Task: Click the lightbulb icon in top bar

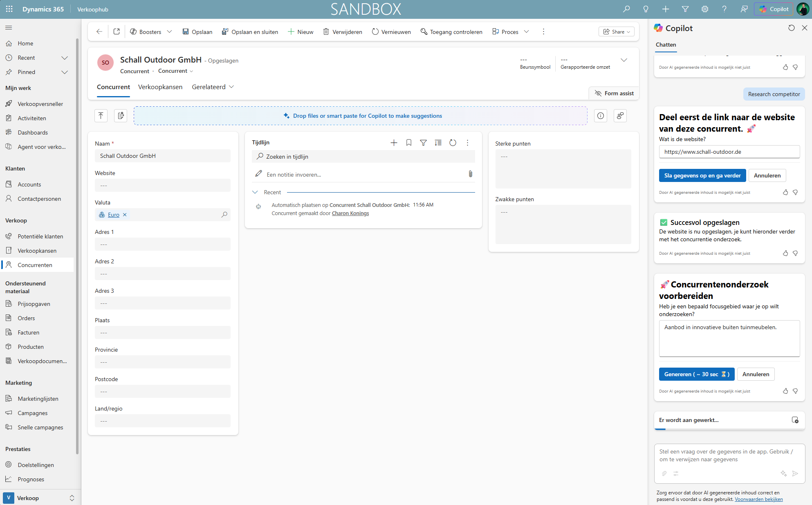Action: 646,9
